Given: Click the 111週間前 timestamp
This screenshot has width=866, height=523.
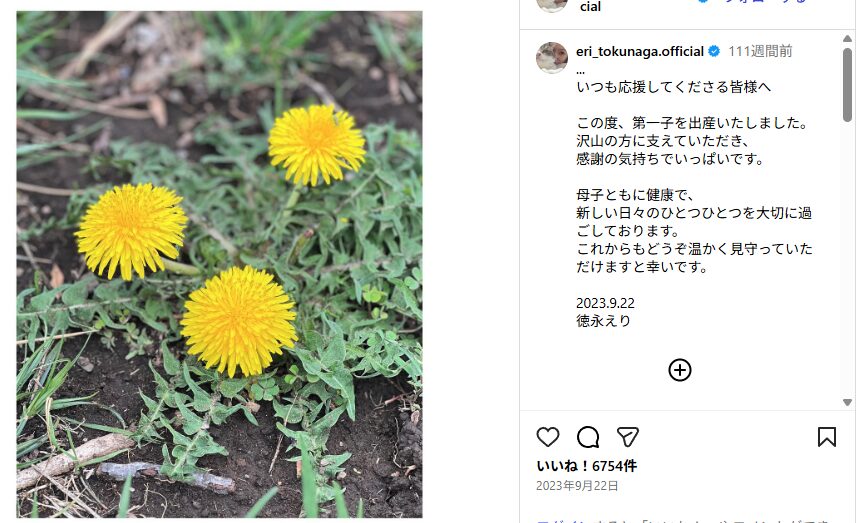Looking at the screenshot, I should click(x=760, y=52).
